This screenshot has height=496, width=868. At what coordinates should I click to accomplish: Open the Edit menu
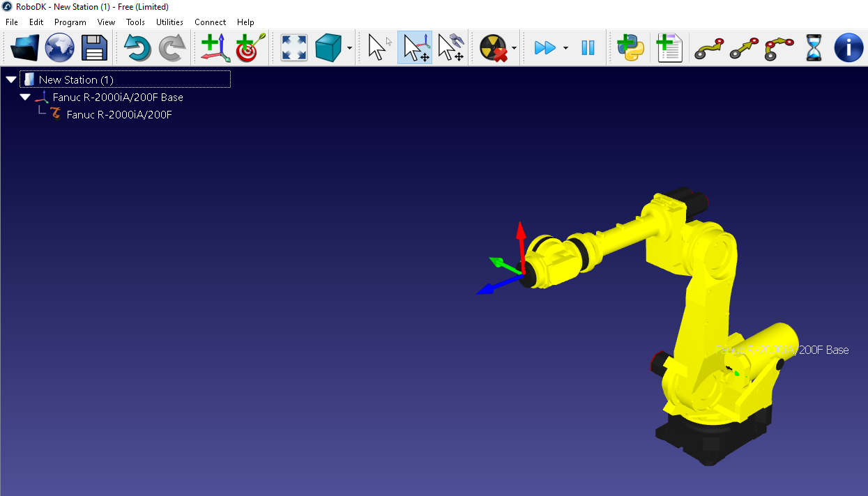click(36, 22)
